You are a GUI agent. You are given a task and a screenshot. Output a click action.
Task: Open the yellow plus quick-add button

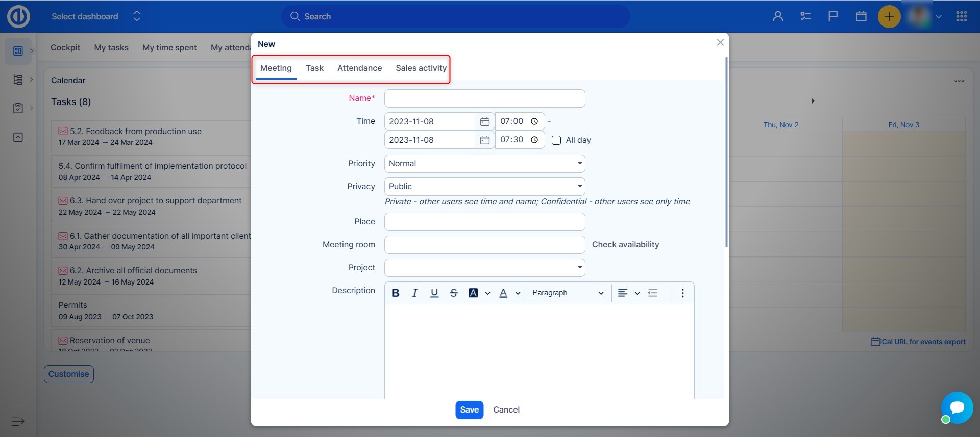tap(889, 17)
